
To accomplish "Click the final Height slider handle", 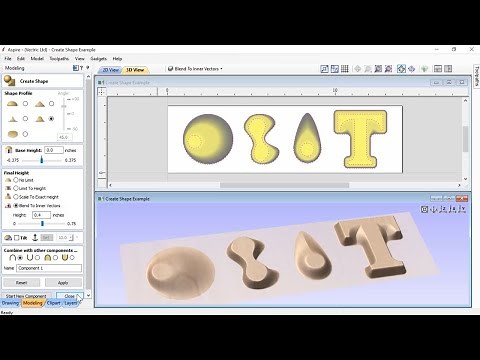I will [42, 223].
